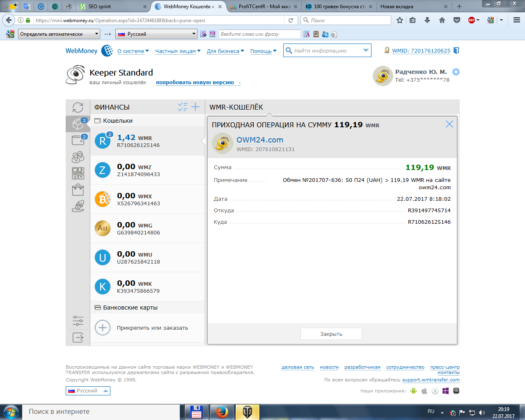Open the contacts sidebar icon
This screenshot has width=525, height=420.
coord(78,157)
